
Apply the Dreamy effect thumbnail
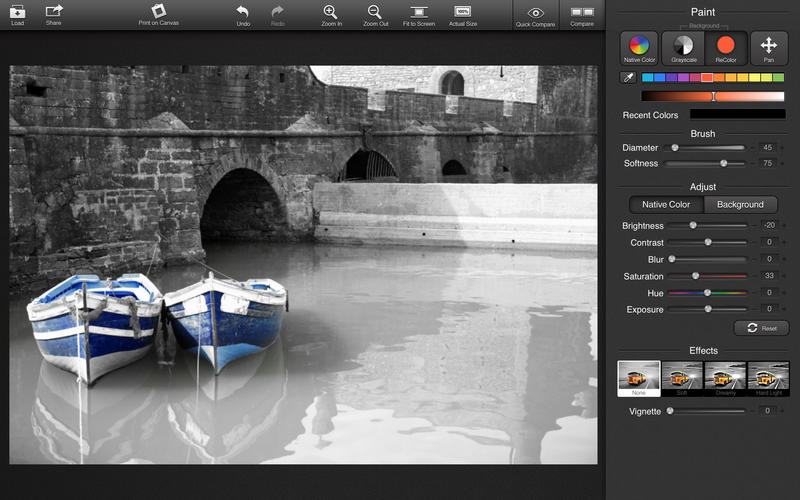[x=725, y=378]
